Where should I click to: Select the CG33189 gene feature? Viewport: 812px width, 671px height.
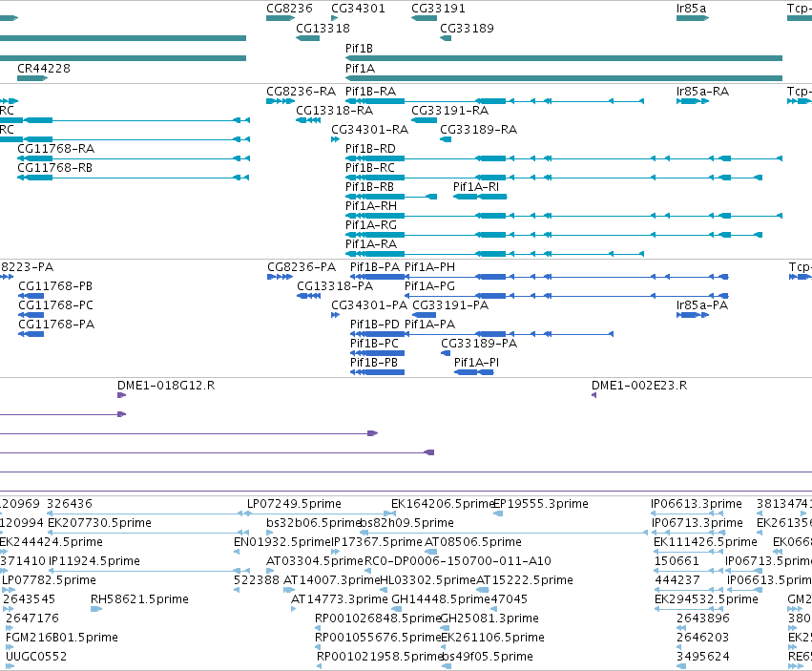[x=446, y=38]
